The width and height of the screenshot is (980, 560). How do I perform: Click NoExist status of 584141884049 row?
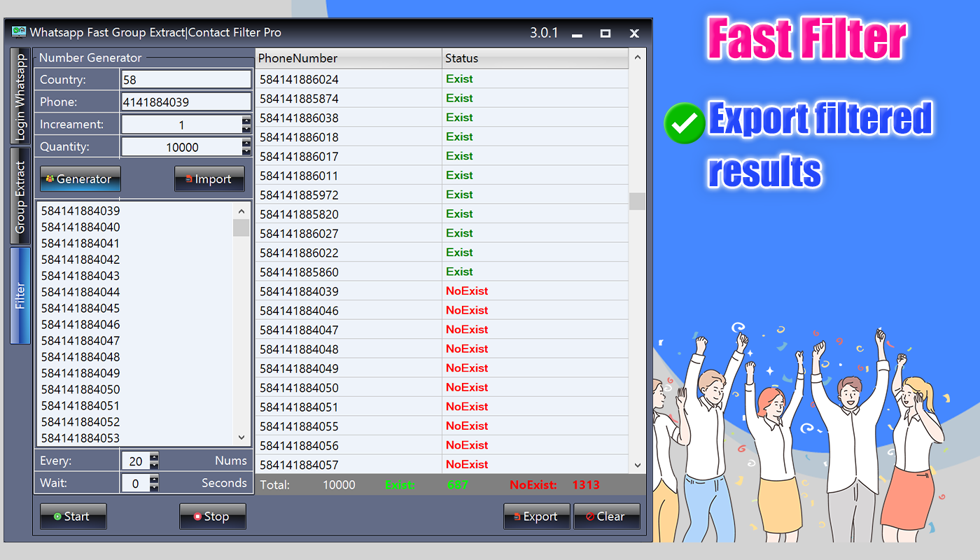[x=467, y=367]
